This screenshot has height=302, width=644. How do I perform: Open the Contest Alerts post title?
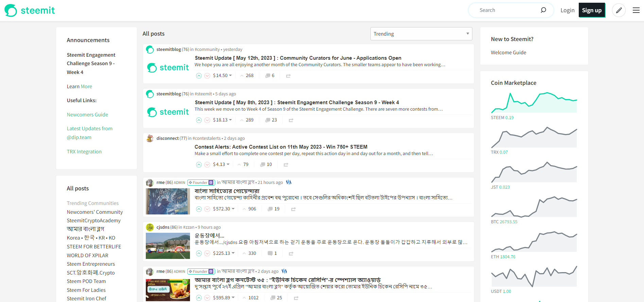(x=281, y=147)
